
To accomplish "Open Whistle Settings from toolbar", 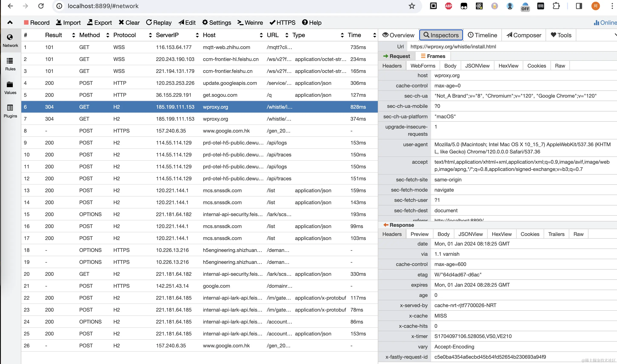I will (217, 23).
